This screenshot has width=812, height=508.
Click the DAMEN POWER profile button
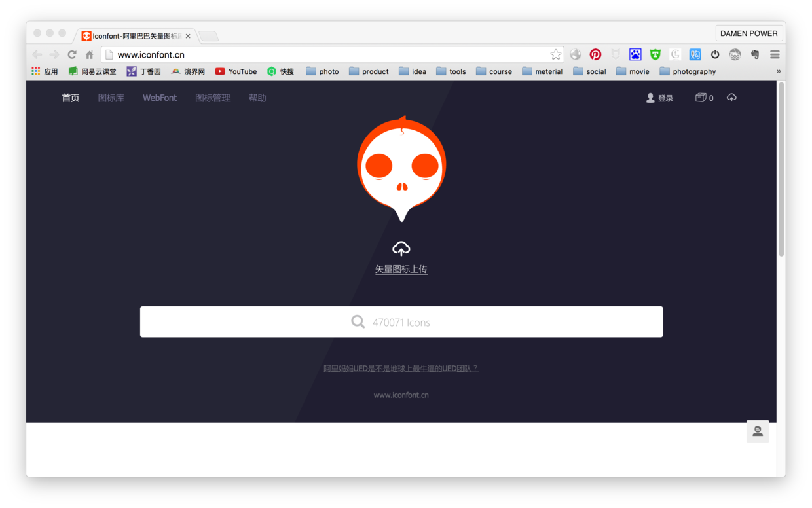pyautogui.click(x=749, y=33)
